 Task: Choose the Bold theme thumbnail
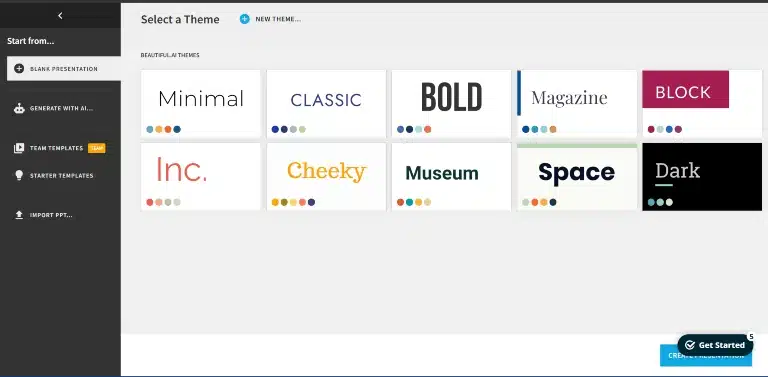[x=451, y=103]
